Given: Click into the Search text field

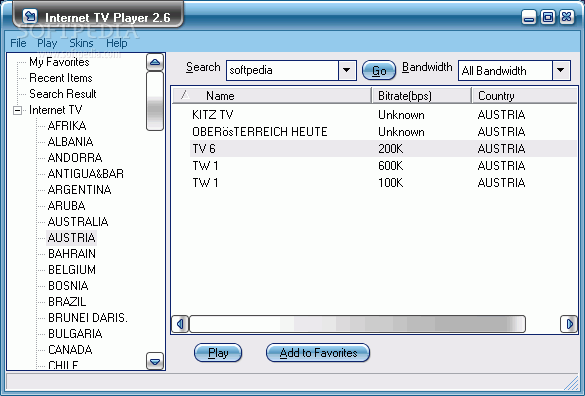Looking at the screenshot, I should click(282, 70).
